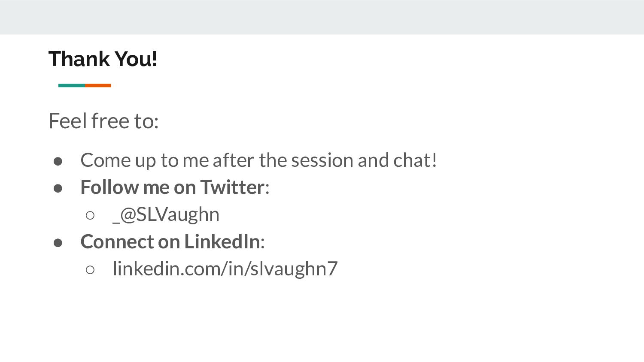Viewport: 644px width, 362px height.
Task: Select the orange segment of the title underline
Action: point(98,85)
